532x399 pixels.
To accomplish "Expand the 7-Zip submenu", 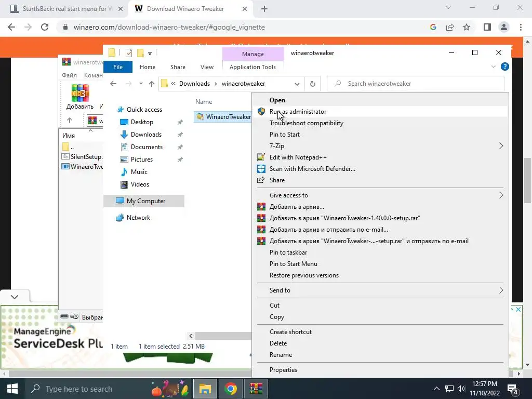I will tap(380, 146).
